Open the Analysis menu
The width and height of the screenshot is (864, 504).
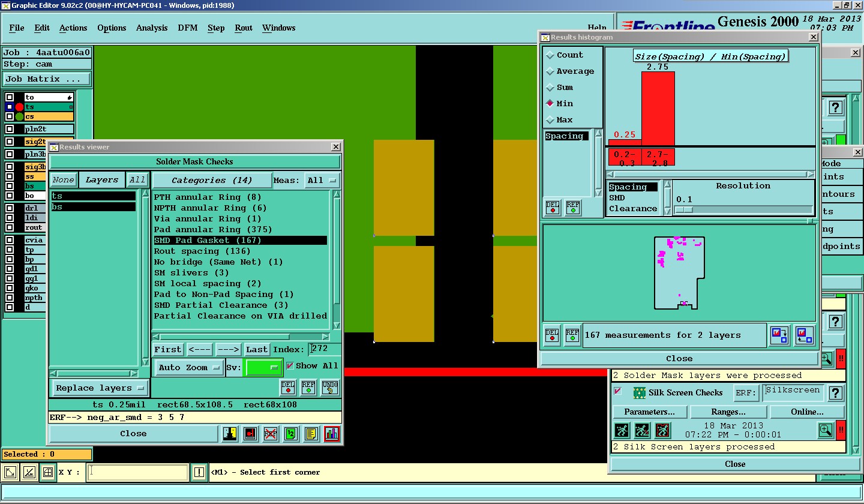[x=152, y=28]
